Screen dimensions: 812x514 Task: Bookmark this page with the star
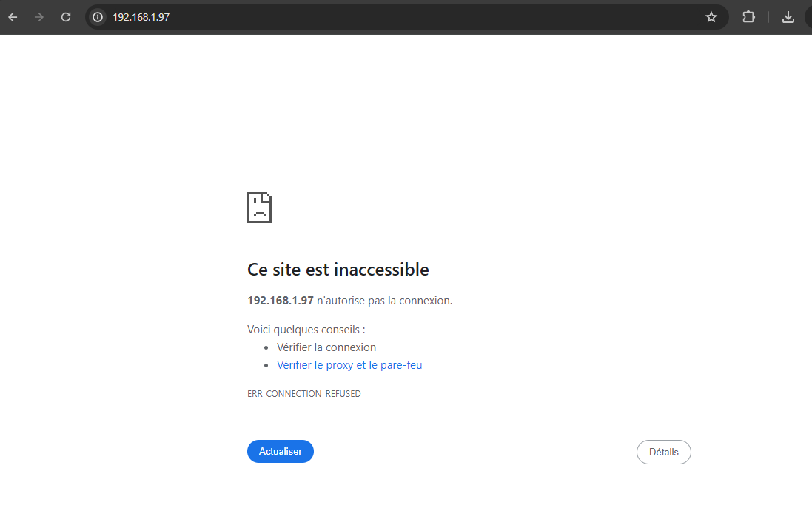(711, 17)
